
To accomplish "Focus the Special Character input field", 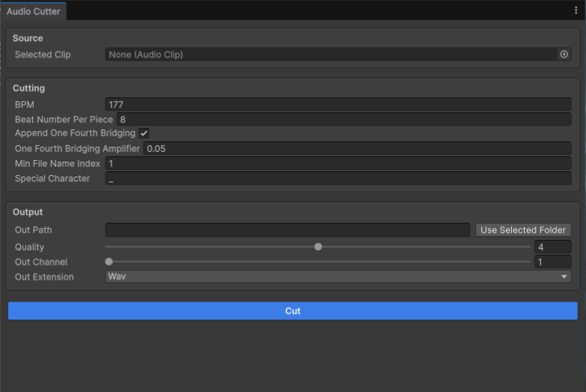I will click(x=338, y=179).
